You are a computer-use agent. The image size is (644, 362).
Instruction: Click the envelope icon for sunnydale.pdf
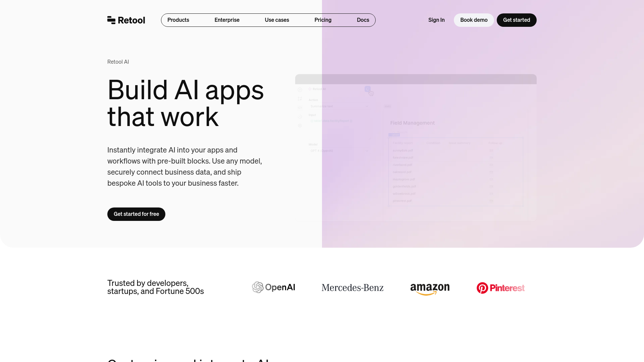coord(491,150)
